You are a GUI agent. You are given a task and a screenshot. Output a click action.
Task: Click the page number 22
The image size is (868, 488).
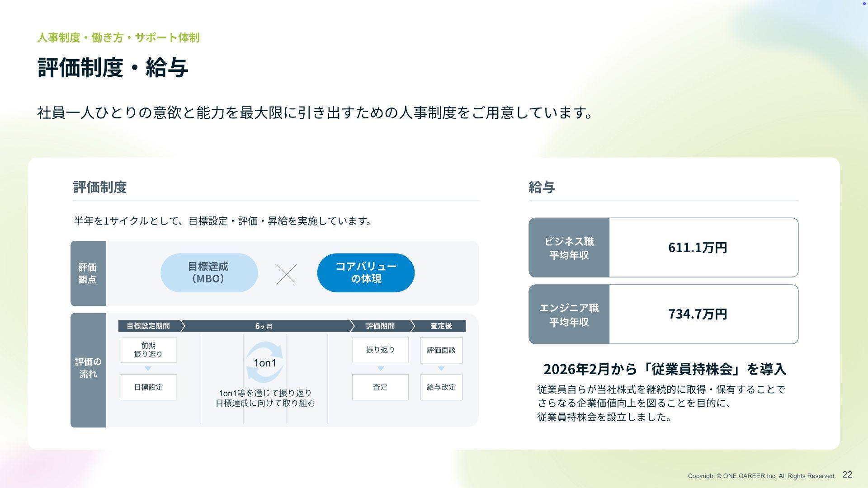point(847,474)
